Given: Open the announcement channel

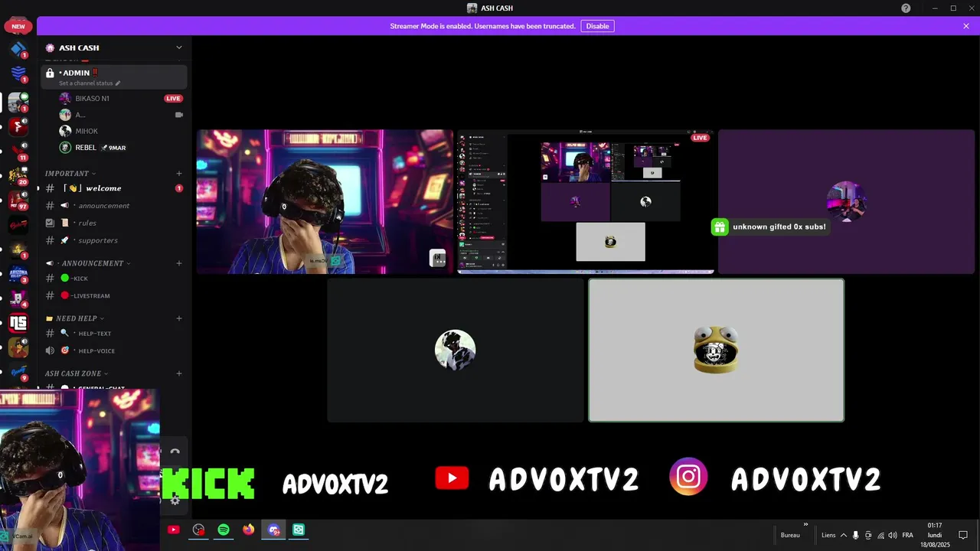Looking at the screenshot, I should click(x=114, y=206).
